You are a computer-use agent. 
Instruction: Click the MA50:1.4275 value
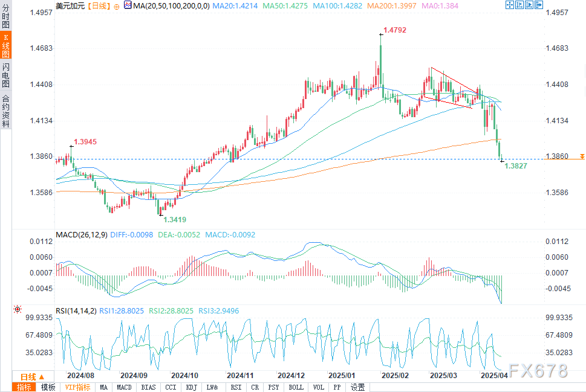coord(285,5)
